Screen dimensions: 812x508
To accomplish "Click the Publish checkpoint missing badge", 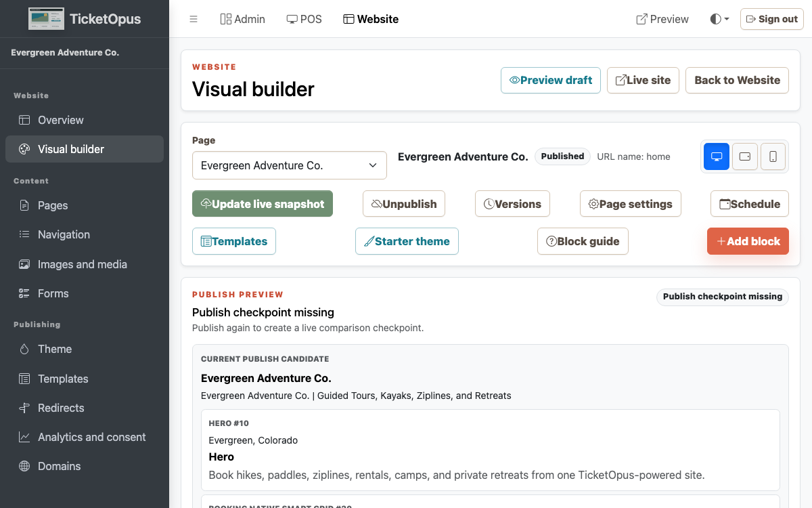I will [723, 297].
